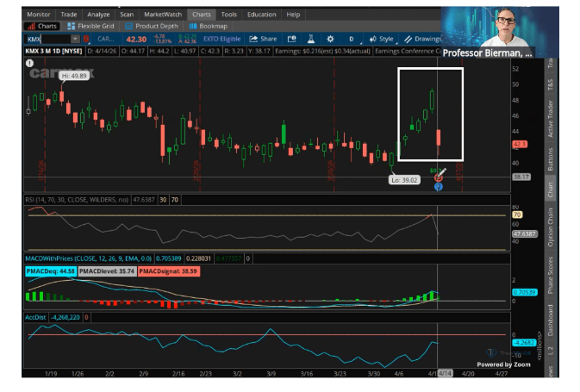
Task: Click the 38.17 price axis tag
Action: (x=521, y=177)
